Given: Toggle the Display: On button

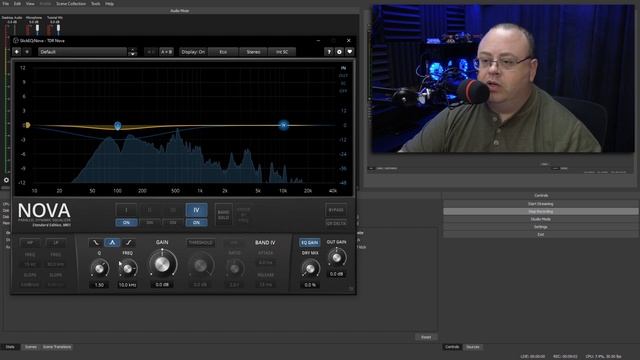Looking at the screenshot, I should tap(193, 52).
